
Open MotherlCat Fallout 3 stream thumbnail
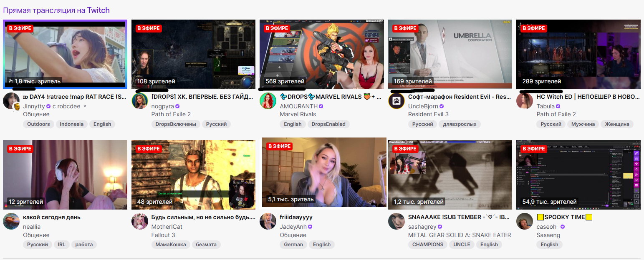point(193,175)
